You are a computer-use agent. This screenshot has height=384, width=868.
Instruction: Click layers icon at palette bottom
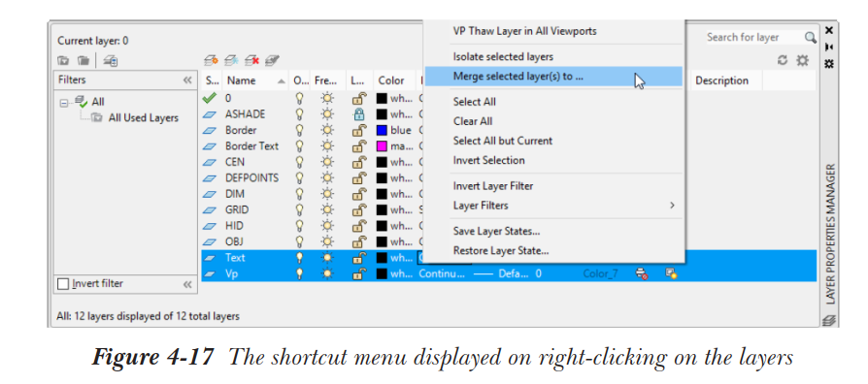click(829, 320)
